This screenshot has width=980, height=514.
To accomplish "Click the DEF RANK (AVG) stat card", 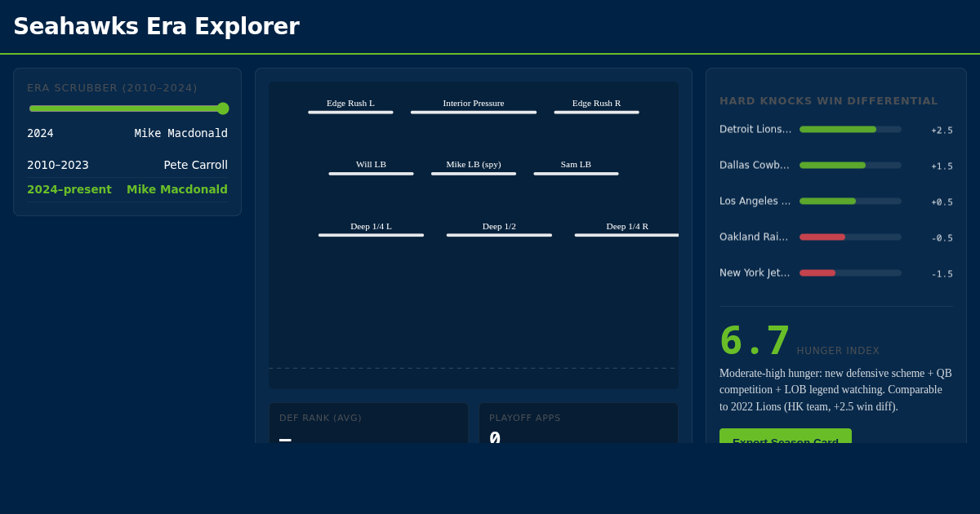I will tap(368, 423).
